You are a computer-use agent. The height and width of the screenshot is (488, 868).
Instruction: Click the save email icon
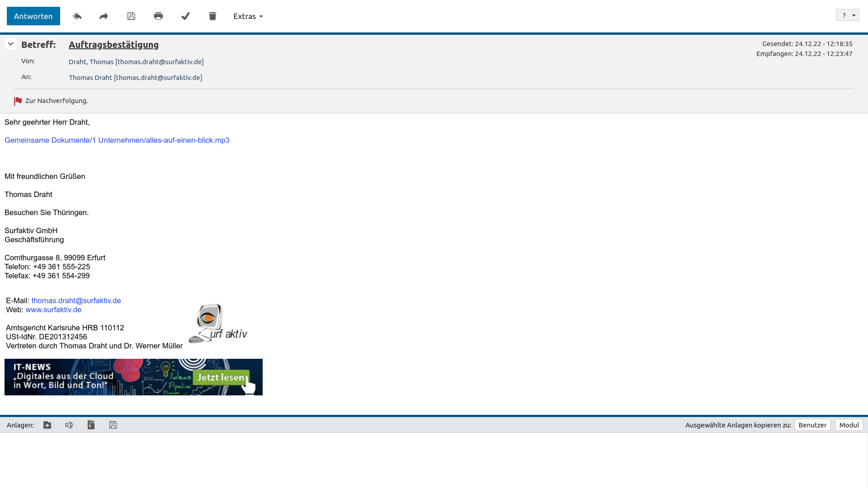(x=131, y=16)
